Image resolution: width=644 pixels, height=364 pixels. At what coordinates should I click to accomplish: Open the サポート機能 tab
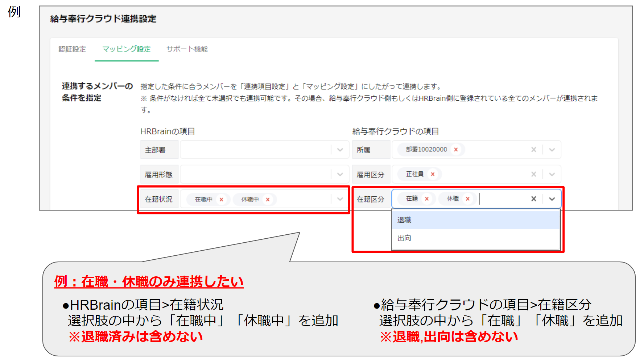click(x=187, y=49)
